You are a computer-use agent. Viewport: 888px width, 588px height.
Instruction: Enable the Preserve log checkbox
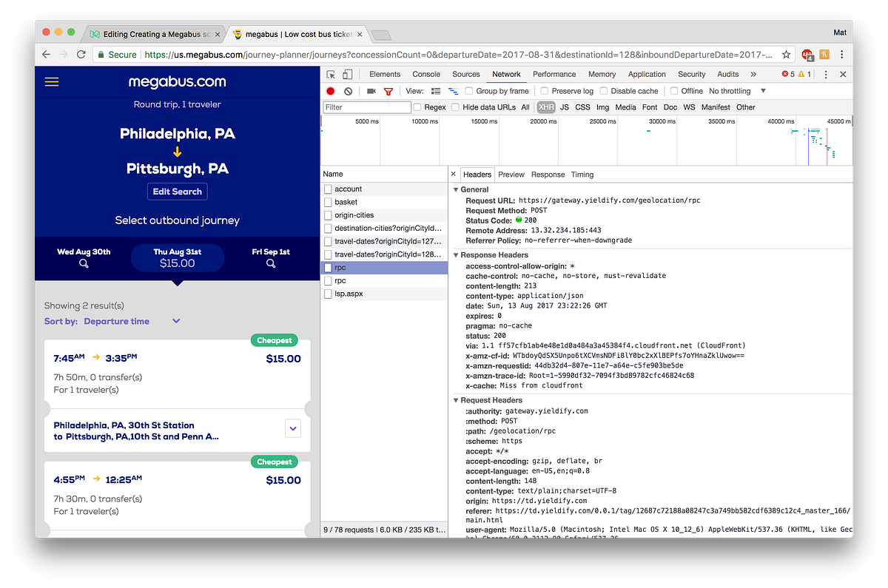[x=543, y=90]
